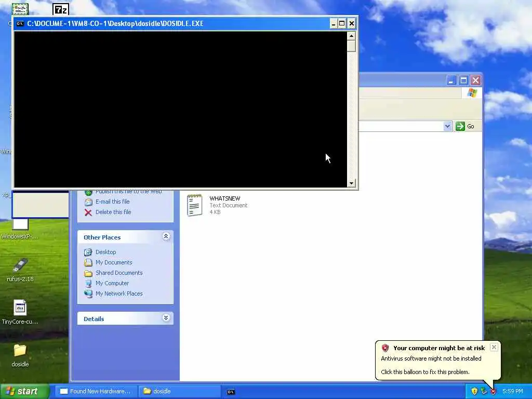Click the green Go arrow icon
This screenshot has height=399, width=532.
[460, 126]
